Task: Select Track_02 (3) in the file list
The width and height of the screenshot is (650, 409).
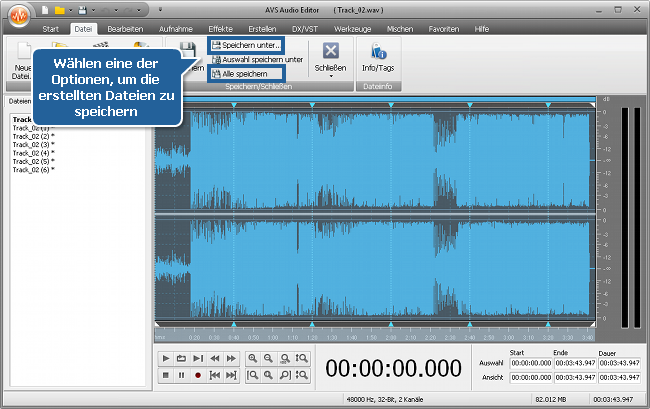Action: [33, 145]
